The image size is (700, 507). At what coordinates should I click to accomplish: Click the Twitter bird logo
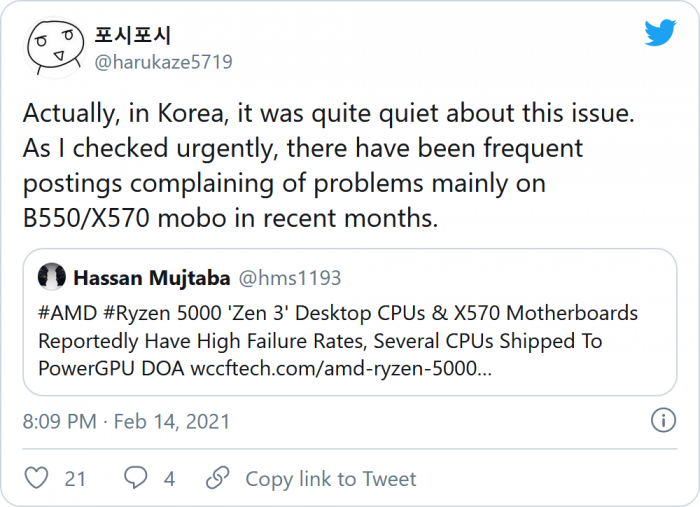tap(660, 33)
